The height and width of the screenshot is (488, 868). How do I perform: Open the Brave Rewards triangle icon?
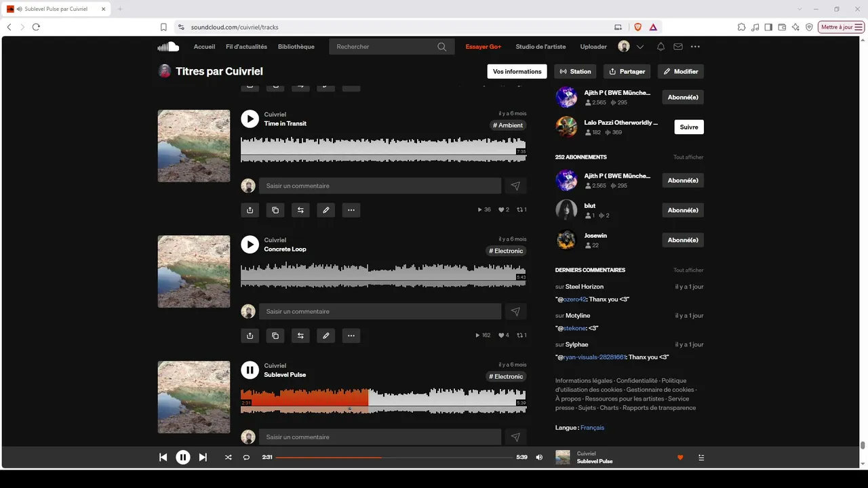click(x=653, y=27)
